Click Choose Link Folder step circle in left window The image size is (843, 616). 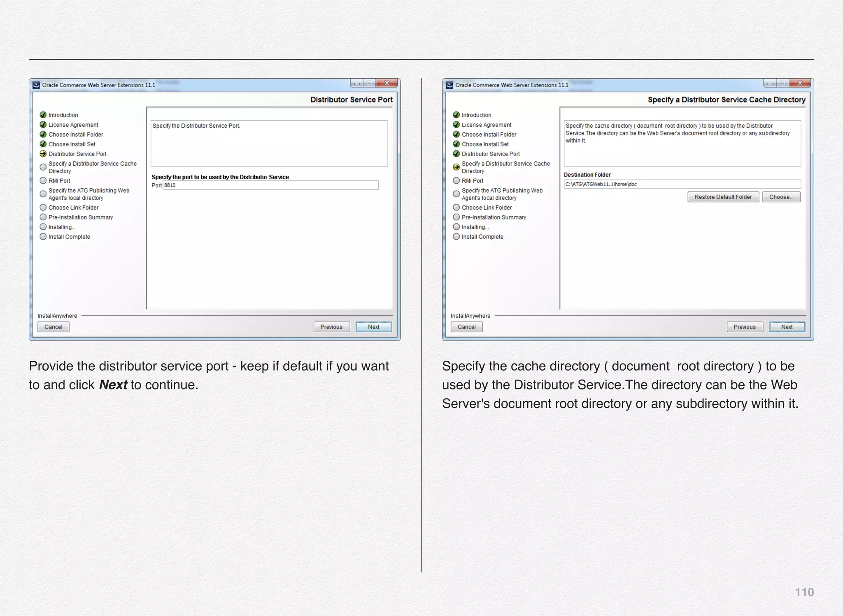[x=43, y=208]
